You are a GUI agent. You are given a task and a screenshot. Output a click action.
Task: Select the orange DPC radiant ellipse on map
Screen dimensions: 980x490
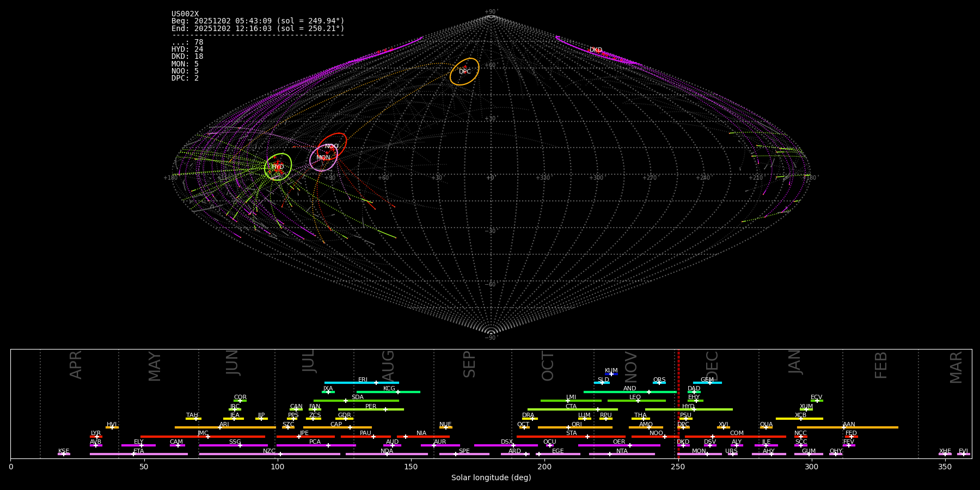(x=464, y=71)
